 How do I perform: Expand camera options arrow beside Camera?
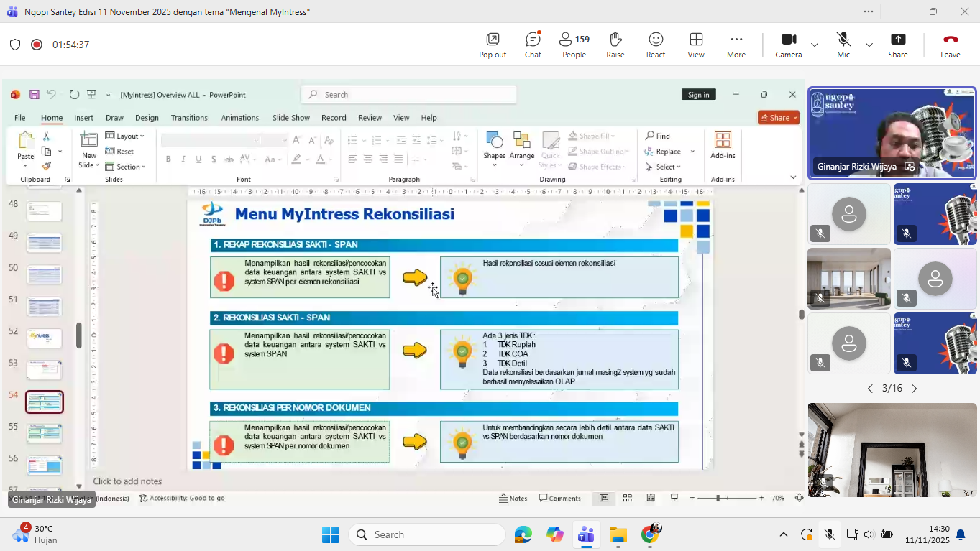coord(815,45)
